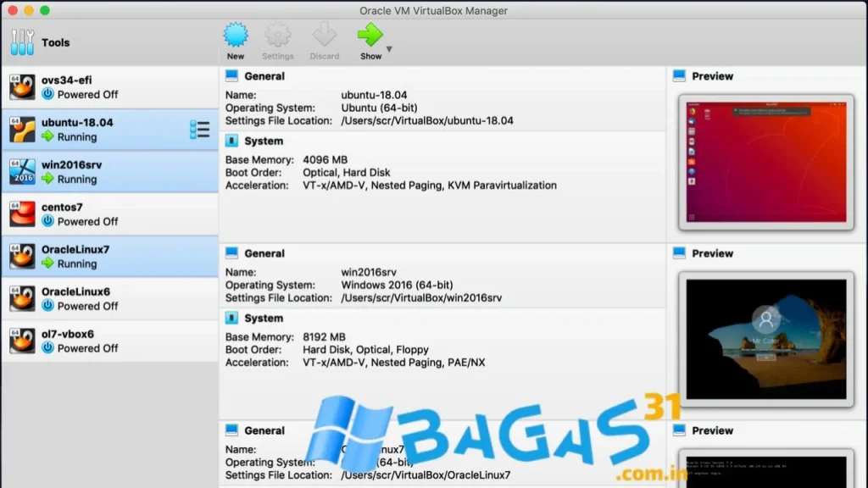Collapse the first Preview panel header
The height and width of the screenshot is (488, 868).
click(712, 76)
